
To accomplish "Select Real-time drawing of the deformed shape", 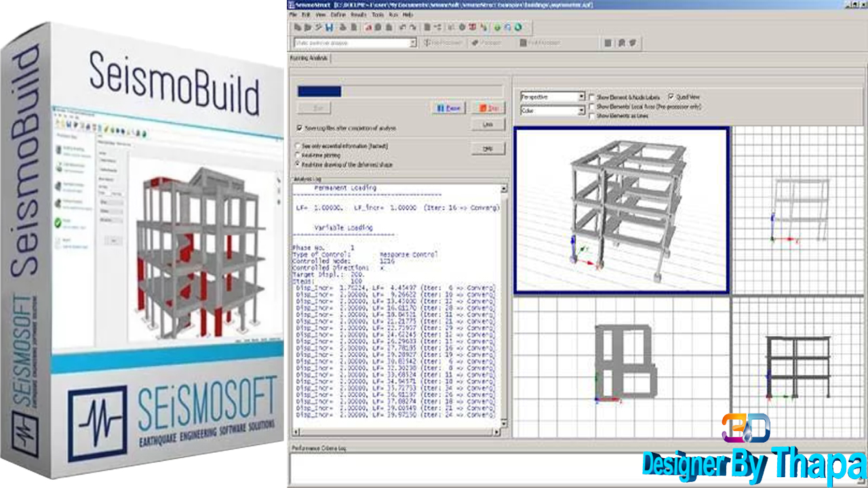I will (x=299, y=164).
